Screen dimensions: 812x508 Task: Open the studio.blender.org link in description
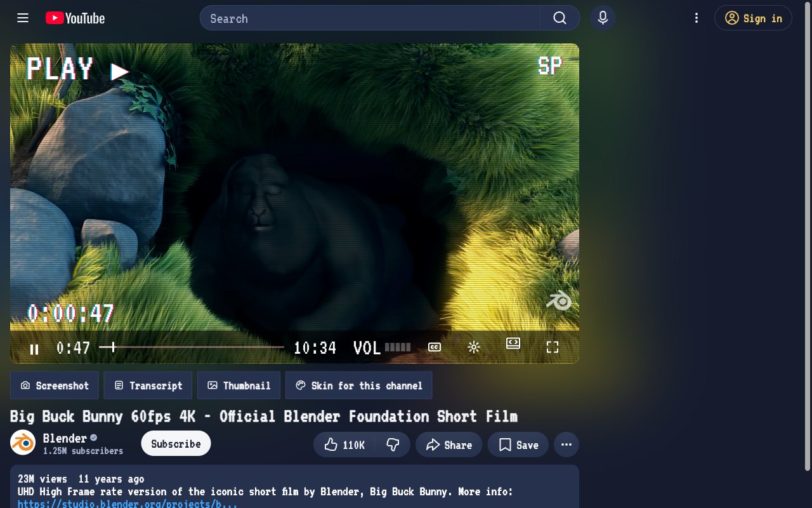click(128, 504)
